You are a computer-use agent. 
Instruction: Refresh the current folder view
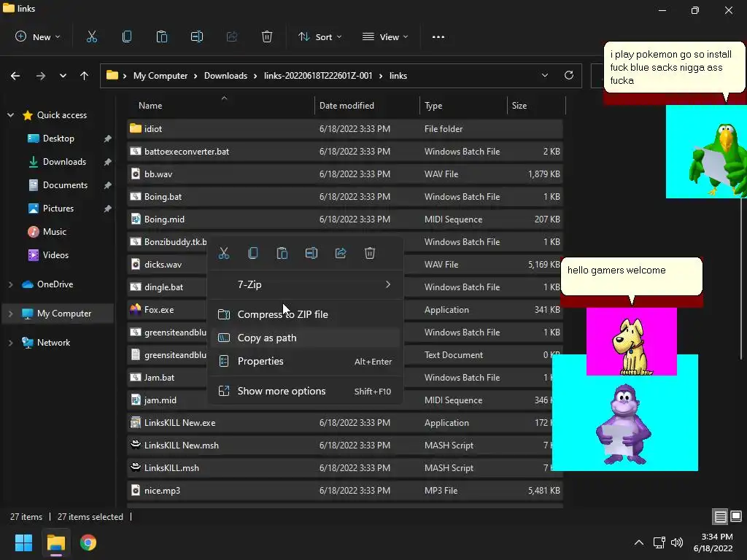click(569, 75)
